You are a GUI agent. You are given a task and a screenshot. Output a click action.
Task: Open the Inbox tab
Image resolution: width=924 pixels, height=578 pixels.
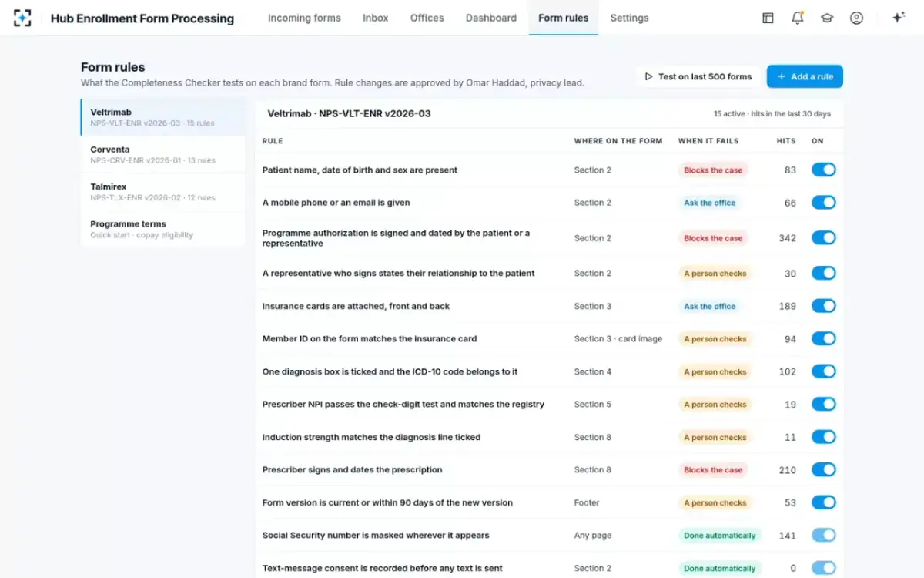coord(376,18)
